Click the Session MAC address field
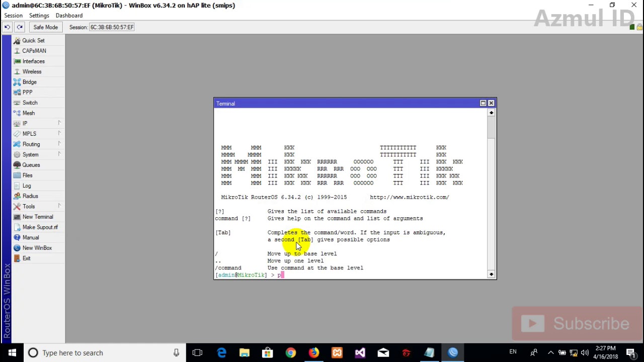 pos(112,27)
